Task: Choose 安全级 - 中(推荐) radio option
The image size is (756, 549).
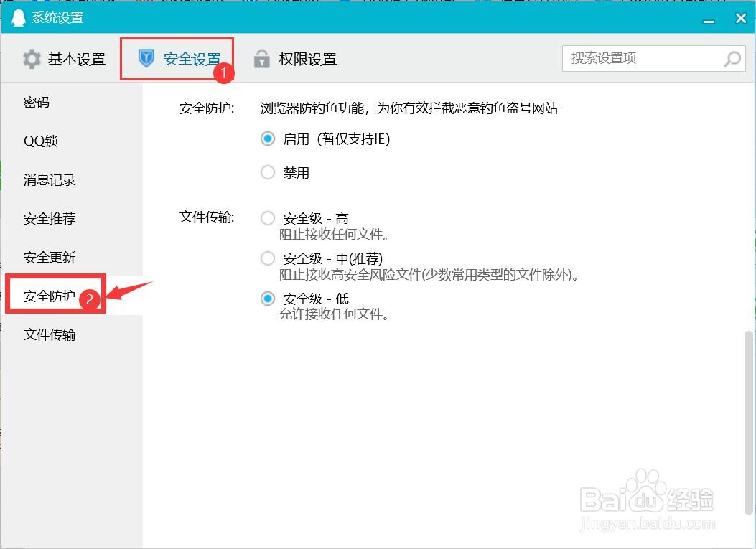Action: [x=268, y=258]
